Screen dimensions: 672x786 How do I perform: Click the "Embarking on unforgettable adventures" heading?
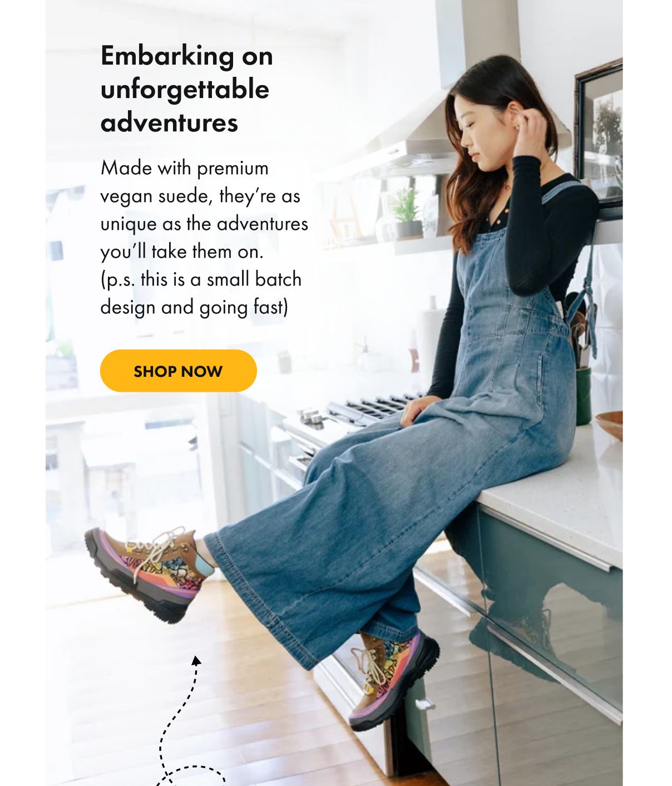[187, 89]
